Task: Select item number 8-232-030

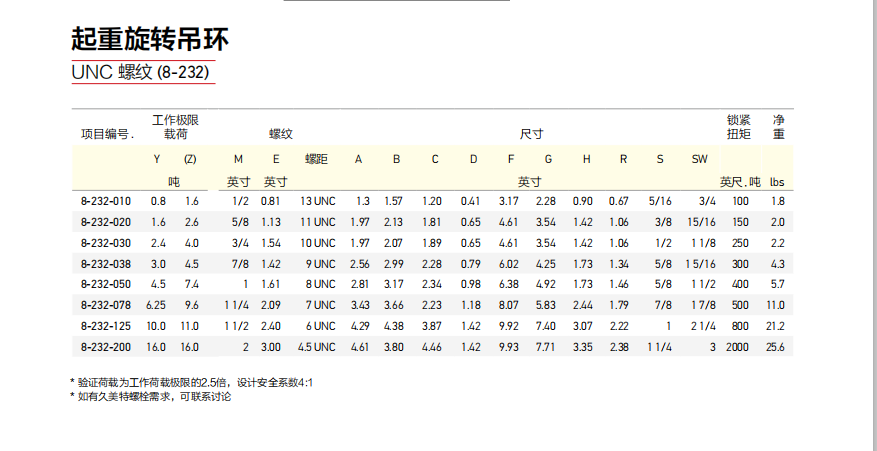Action: coord(106,243)
